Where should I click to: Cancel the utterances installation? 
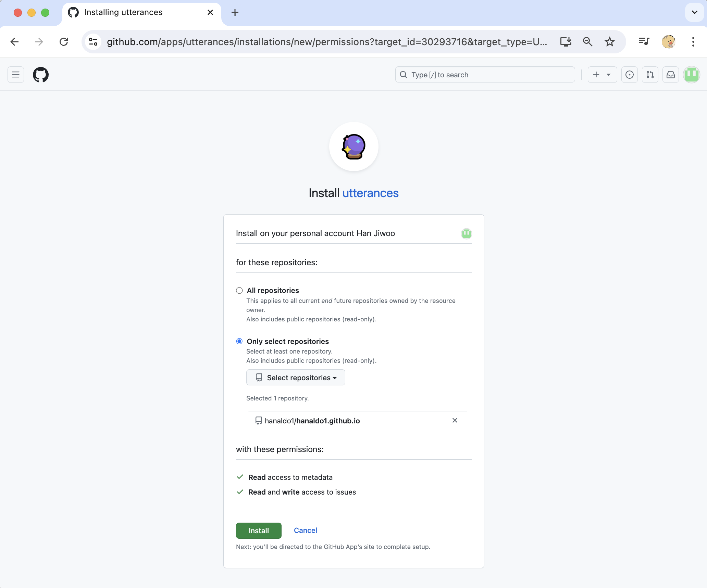tap(305, 530)
